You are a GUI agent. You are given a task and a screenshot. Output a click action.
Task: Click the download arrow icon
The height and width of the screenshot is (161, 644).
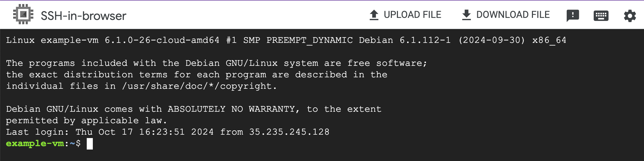[x=466, y=15]
